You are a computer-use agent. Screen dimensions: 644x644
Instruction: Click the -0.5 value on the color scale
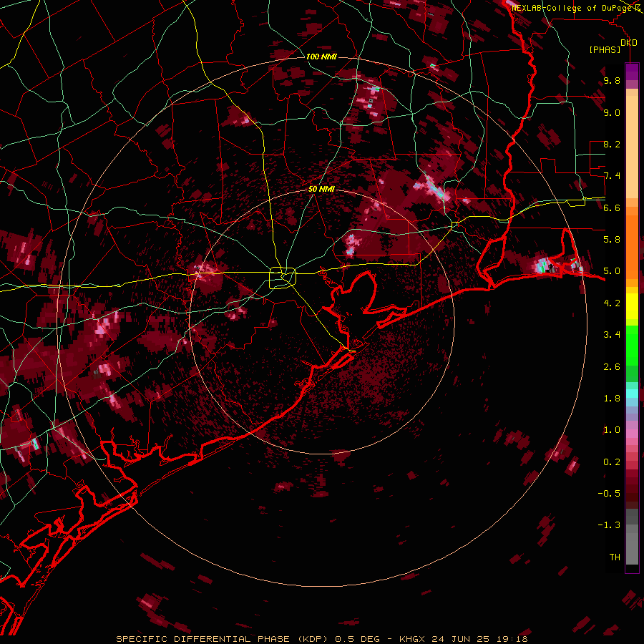click(609, 493)
